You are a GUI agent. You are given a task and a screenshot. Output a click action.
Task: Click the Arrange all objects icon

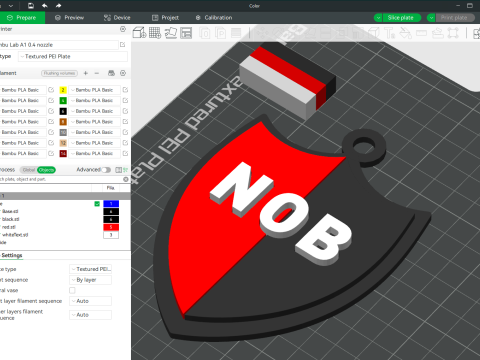point(186,33)
